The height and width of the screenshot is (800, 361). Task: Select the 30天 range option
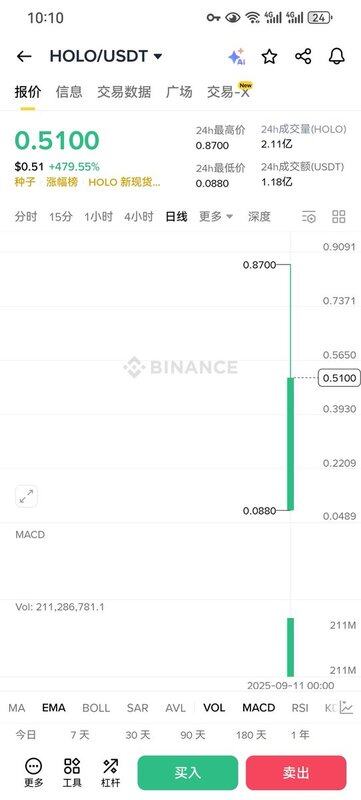pos(138,735)
